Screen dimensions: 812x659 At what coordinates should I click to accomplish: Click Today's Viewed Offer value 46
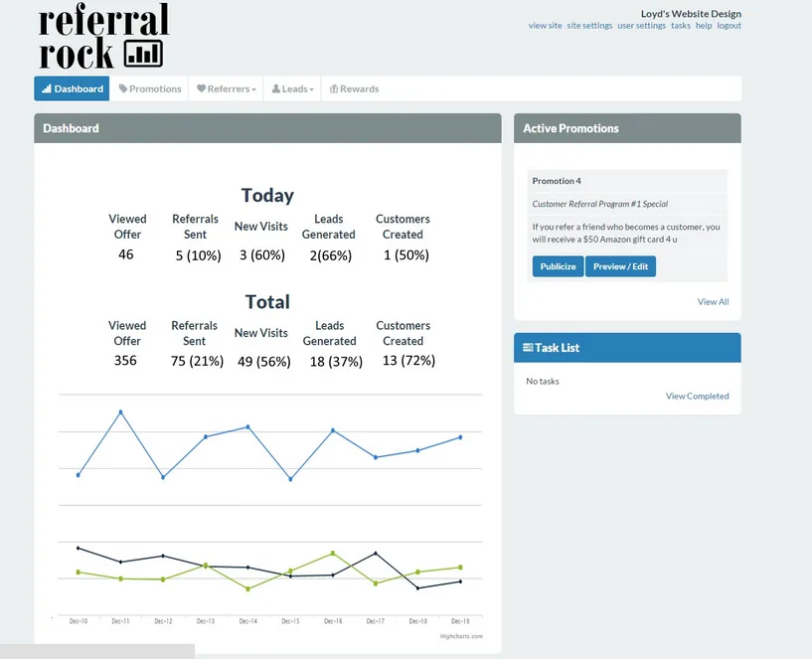point(126,254)
